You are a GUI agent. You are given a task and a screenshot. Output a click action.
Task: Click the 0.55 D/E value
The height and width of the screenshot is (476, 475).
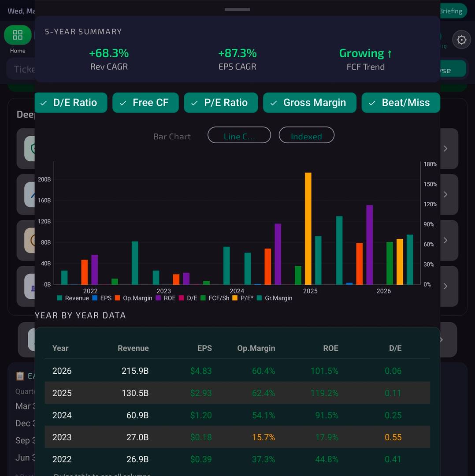[x=393, y=438]
